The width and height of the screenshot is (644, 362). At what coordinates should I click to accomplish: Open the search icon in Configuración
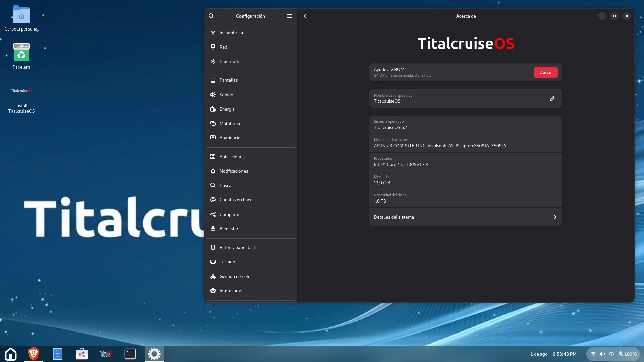click(211, 16)
